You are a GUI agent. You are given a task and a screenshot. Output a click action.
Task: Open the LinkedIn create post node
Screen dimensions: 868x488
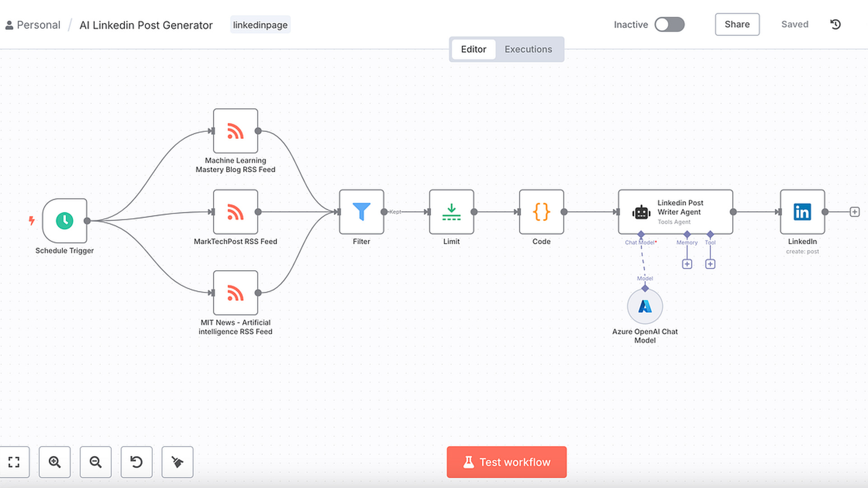[802, 212]
